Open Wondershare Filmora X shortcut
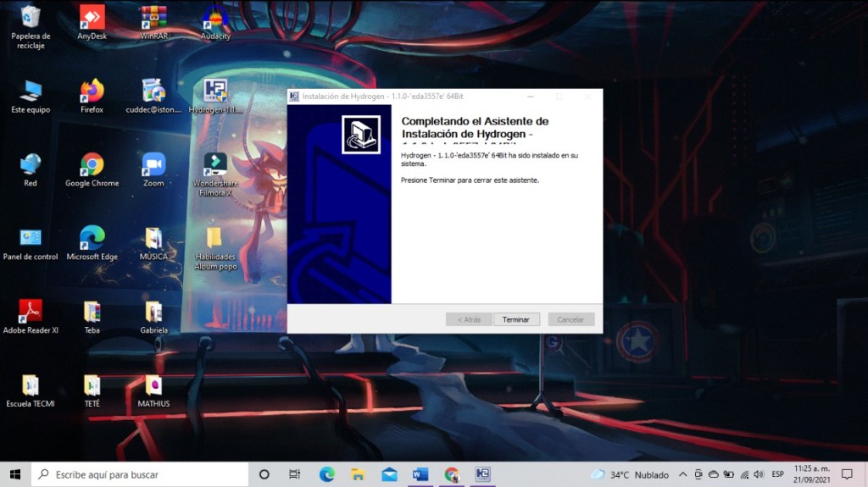 [x=215, y=164]
